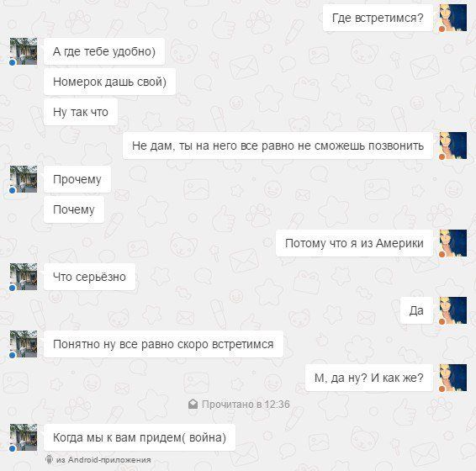
Task: Select the message Ну так что
Action: (81, 112)
